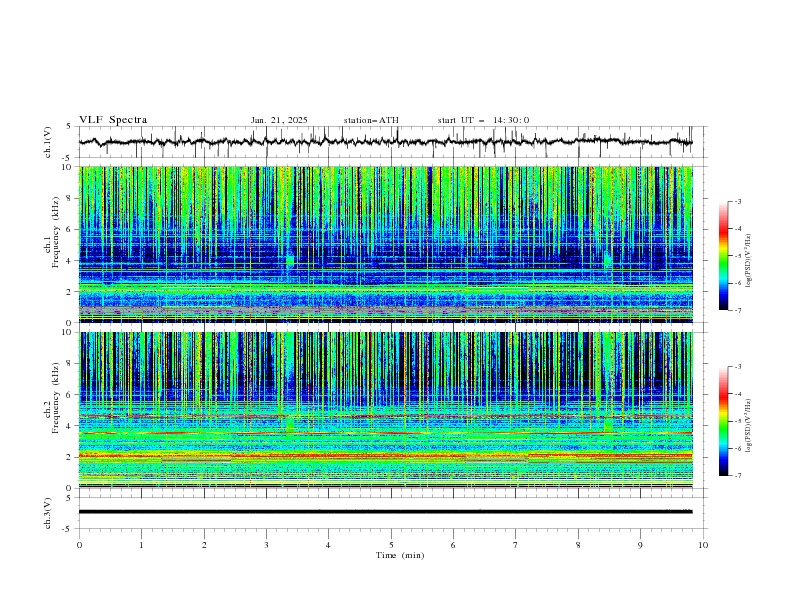
Task: Click the time-axis tick label "10"
Action: coord(703,545)
